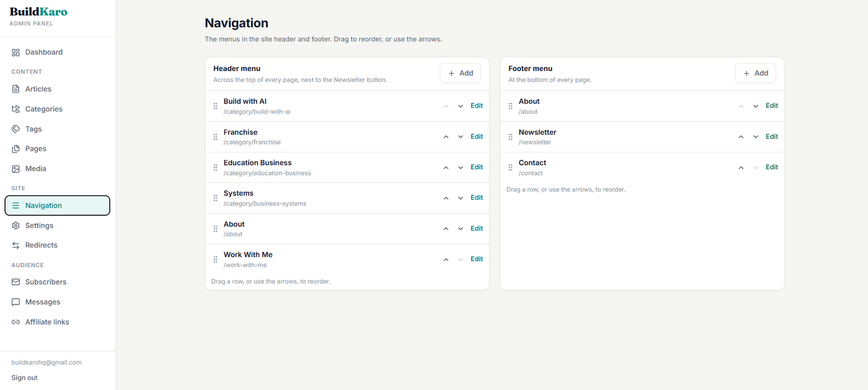Viewport: 868px width, 390px height.
Task: Click the Navigation hamburger icon in sidebar
Action: [x=16, y=205]
